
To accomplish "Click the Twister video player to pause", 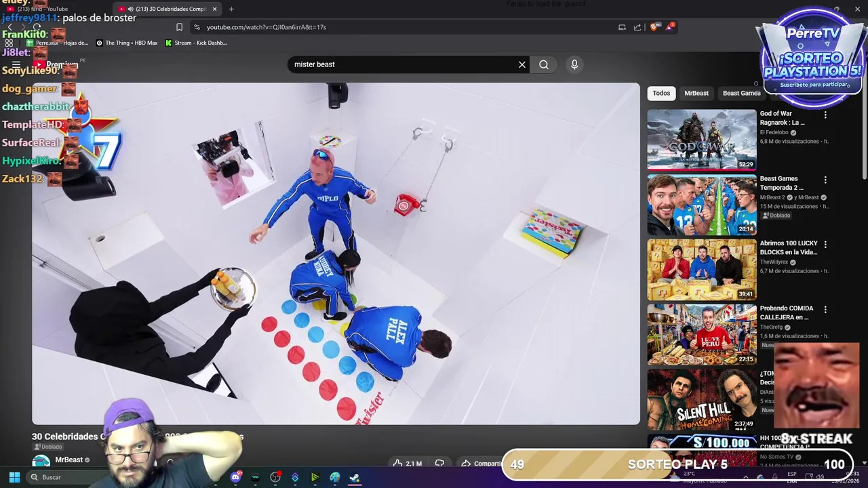I will pyautogui.click(x=336, y=253).
